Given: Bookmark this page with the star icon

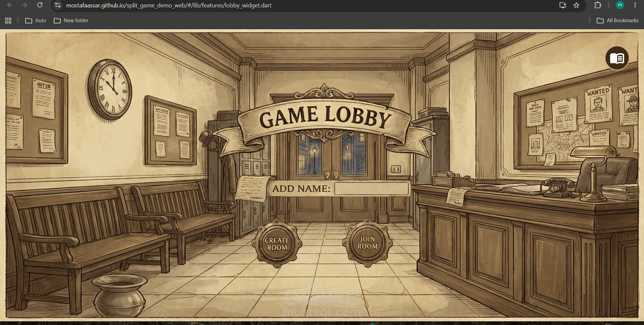Looking at the screenshot, I should point(577,5).
